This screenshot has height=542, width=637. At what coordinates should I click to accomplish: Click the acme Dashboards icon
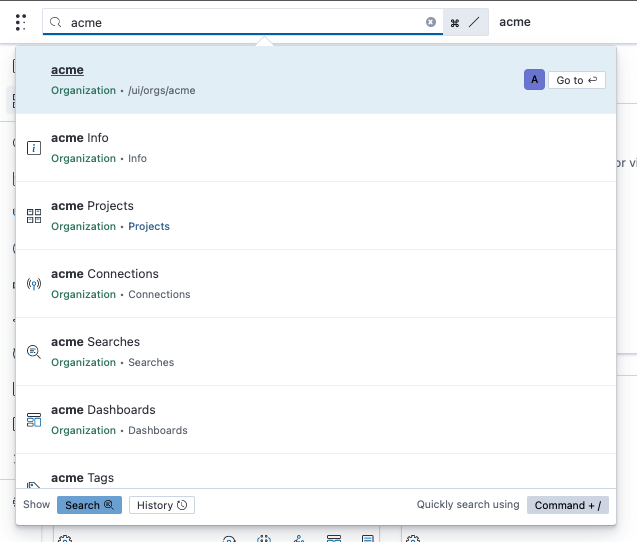coord(34,420)
